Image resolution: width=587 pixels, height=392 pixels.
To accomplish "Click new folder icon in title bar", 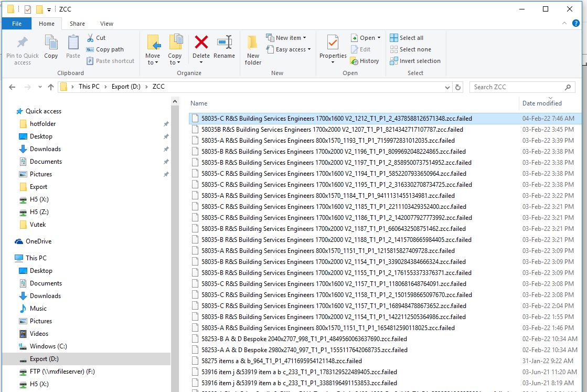I will tap(39, 9).
